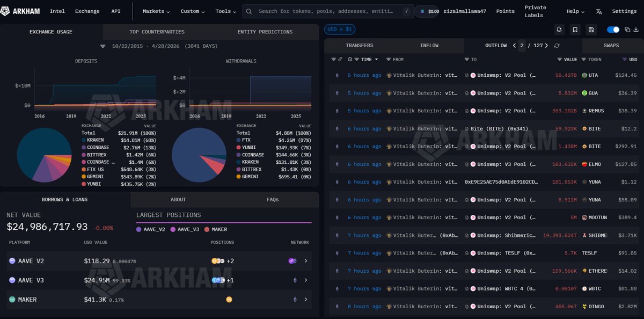The height and width of the screenshot is (319, 644).
Task: Click the search tokens input field
Action: point(327,11)
